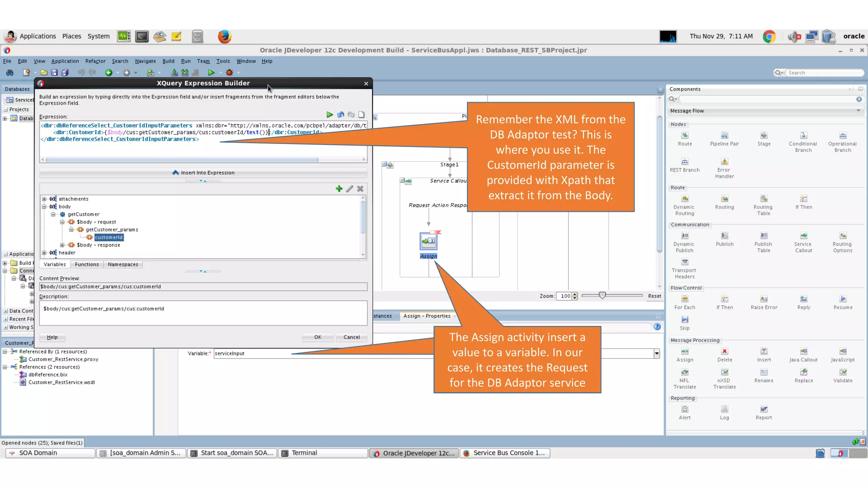The image size is (868, 488).
Task: Click the Content Preview text field
Action: pyautogui.click(x=203, y=287)
